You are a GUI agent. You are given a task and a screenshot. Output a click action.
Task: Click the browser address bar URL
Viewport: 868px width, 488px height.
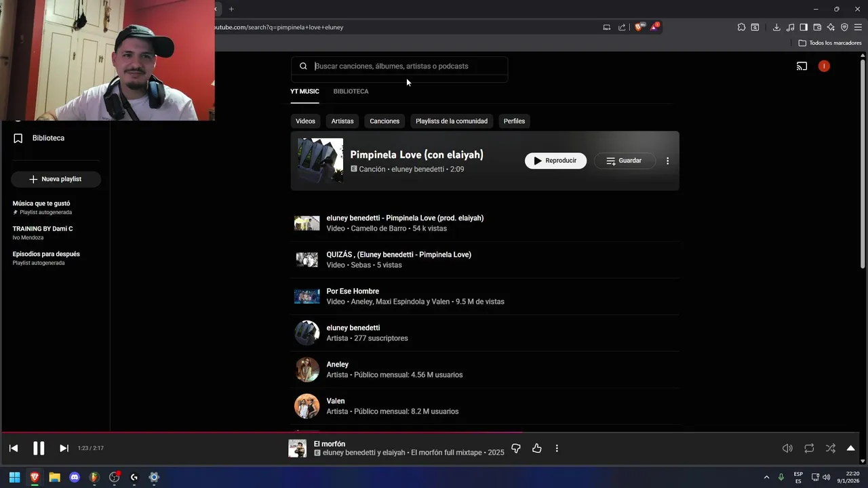pyautogui.click(x=280, y=27)
